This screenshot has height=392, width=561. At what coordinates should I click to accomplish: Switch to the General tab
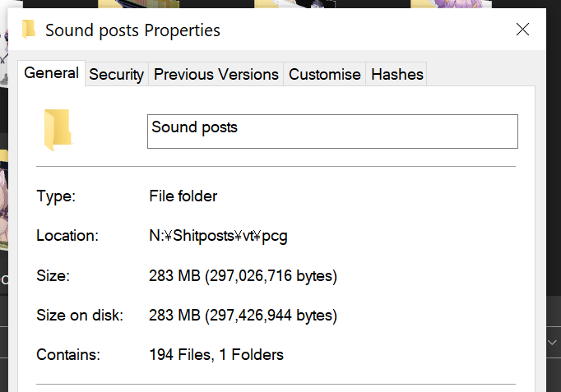[x=51, y=73]
